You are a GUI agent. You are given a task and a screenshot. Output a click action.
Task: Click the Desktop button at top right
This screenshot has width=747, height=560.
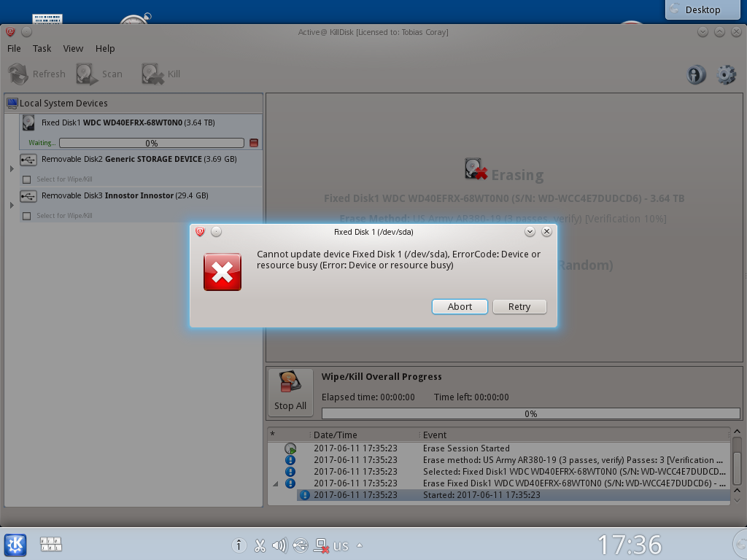click(703, 9)
